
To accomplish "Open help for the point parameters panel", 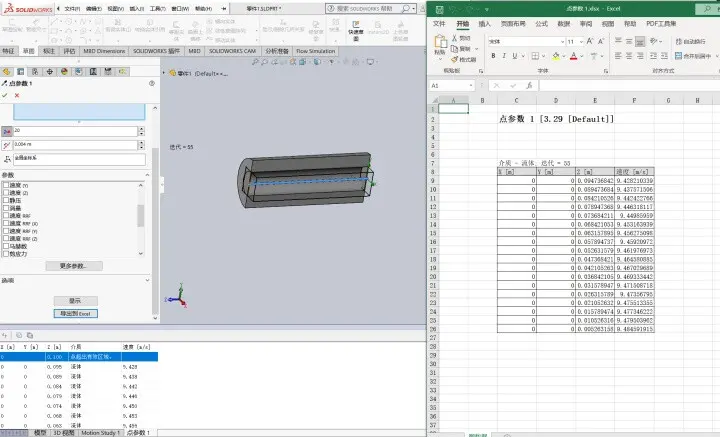I will [x=152, y=83].
